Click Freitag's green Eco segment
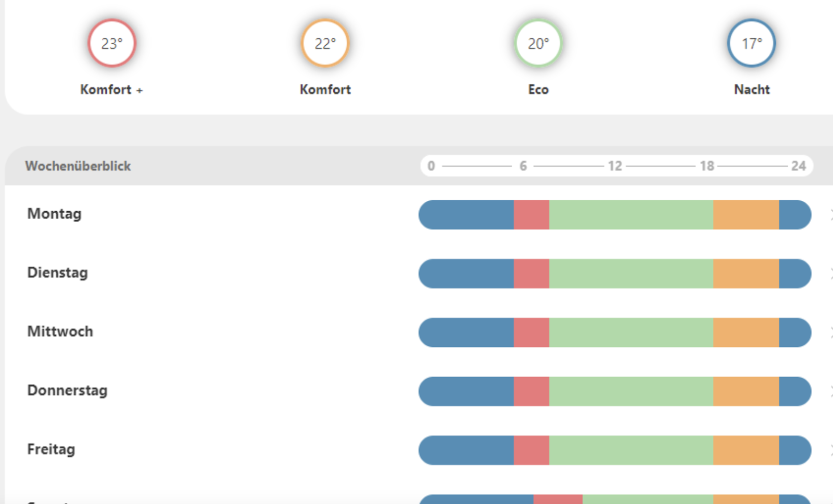The image size is (833, 504). click(x=631, y=450)
